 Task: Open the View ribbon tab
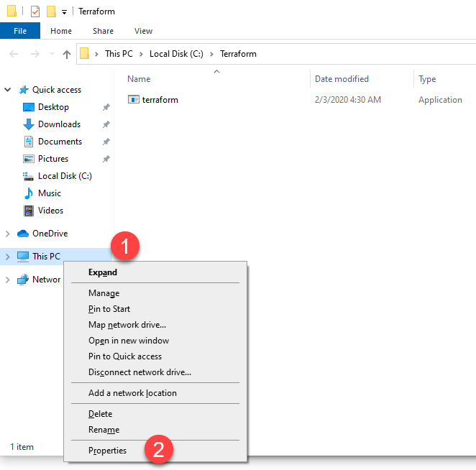pyautogui.click(x=143, y=31)
